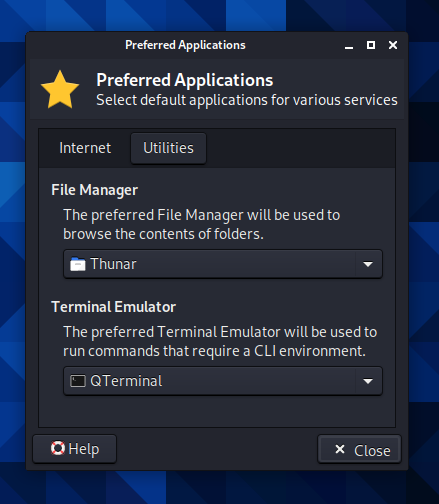Viewport: 439px width, 504px height.
Task: Click 'run commands that require a CLI environment.' text
Action: coord(214,351)
